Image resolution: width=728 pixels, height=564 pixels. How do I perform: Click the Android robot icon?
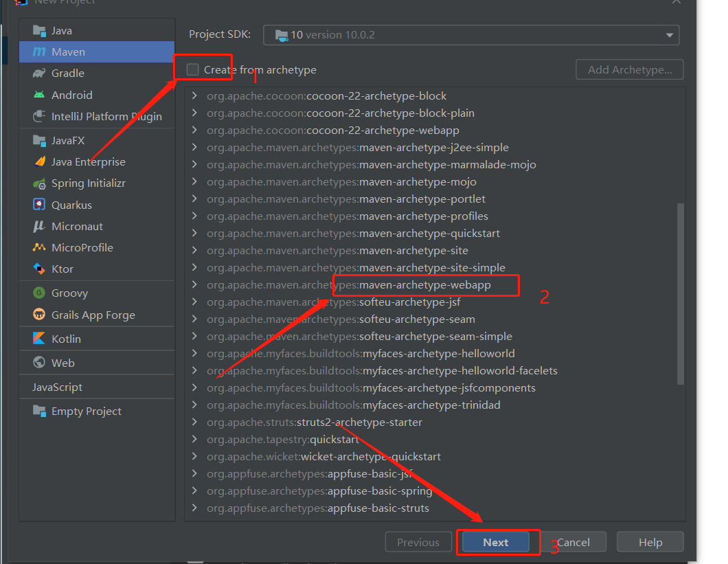pyautogui.click(x=39, y=95)
